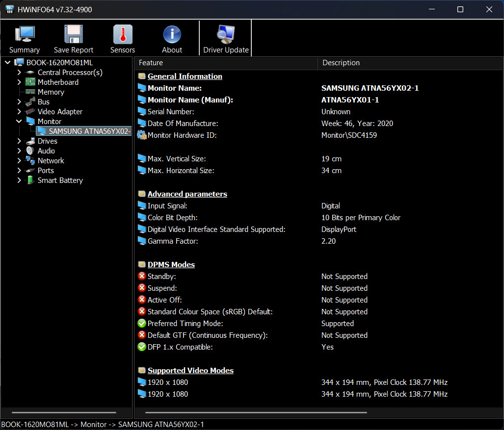Launch the Driver Update icon
Viewport: 504px width, 430px height.
click(x=226, y=34)
